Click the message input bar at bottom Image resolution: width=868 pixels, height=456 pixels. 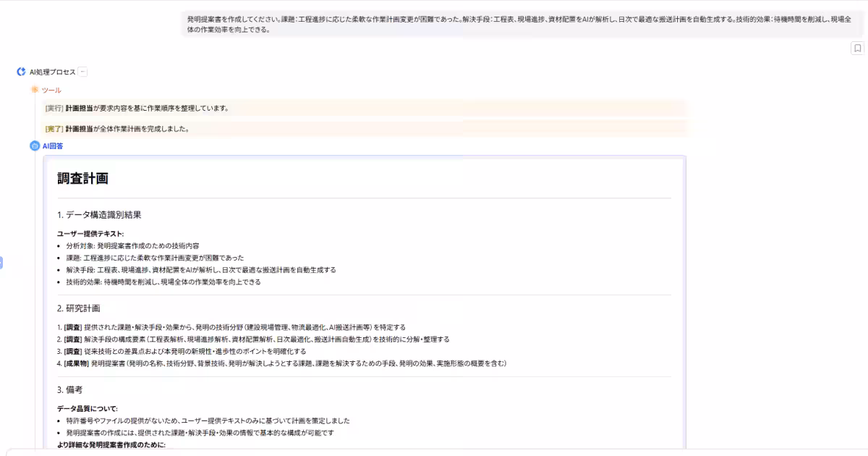434,453
